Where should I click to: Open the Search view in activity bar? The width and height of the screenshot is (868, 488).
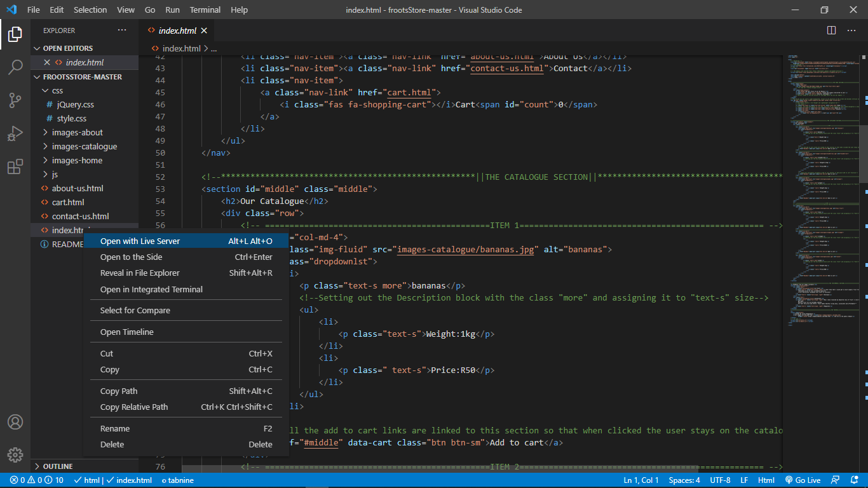[x=15, y=67]
